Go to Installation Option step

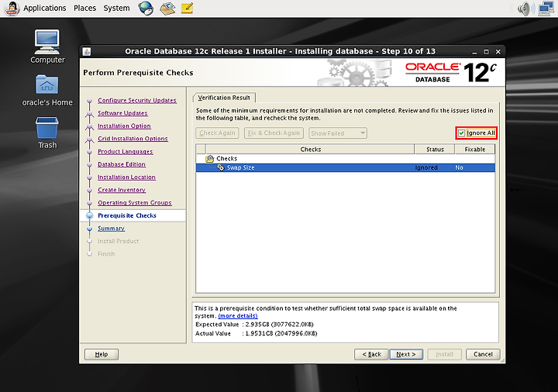point(124,126)
